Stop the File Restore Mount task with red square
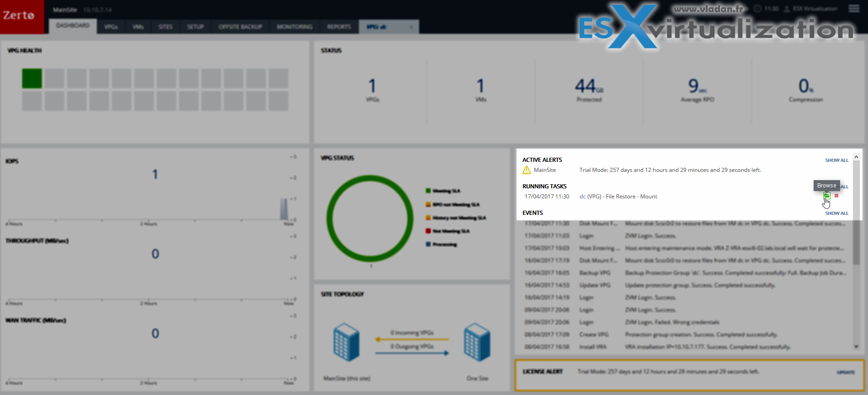 (836, 196)
